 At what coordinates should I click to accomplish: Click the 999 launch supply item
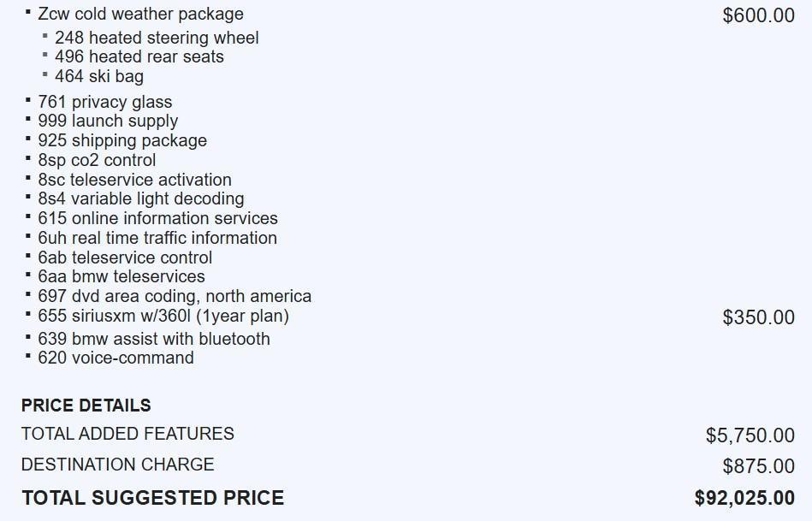108,121
